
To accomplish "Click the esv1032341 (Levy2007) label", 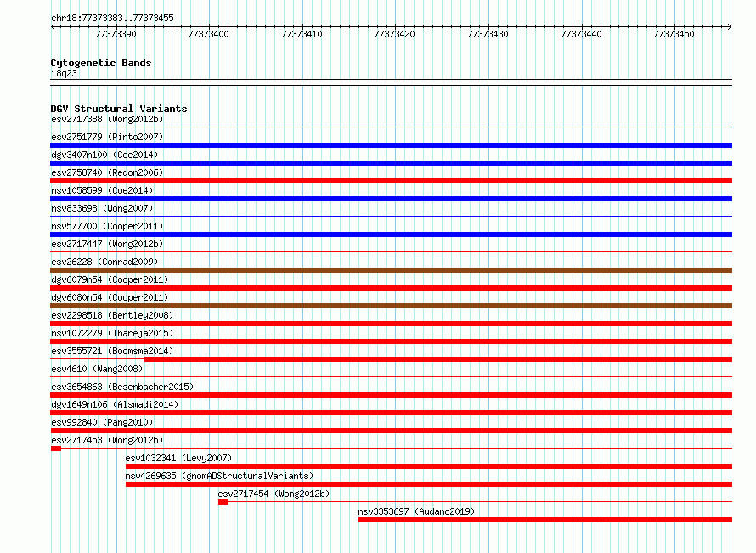I will [178, 458].
